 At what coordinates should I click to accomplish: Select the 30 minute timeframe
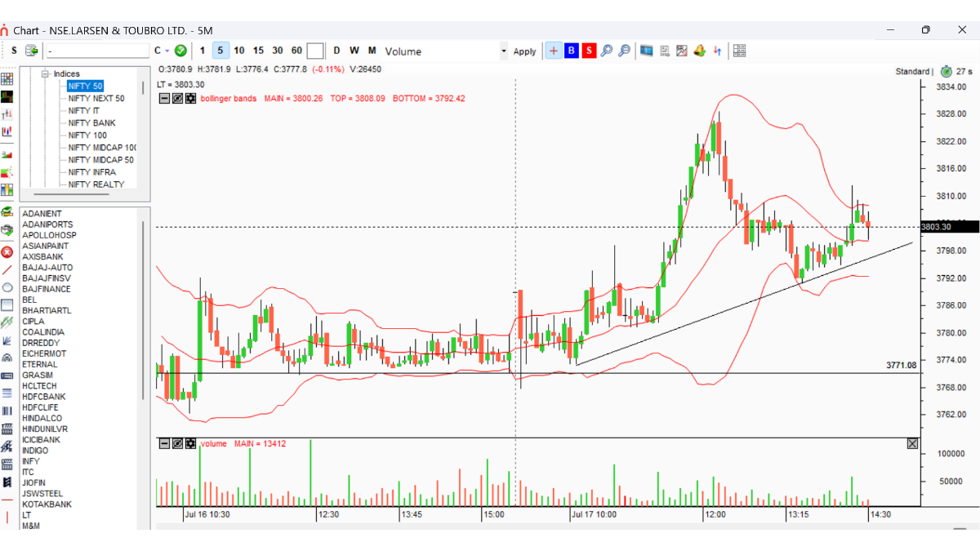tap(278, 51)
